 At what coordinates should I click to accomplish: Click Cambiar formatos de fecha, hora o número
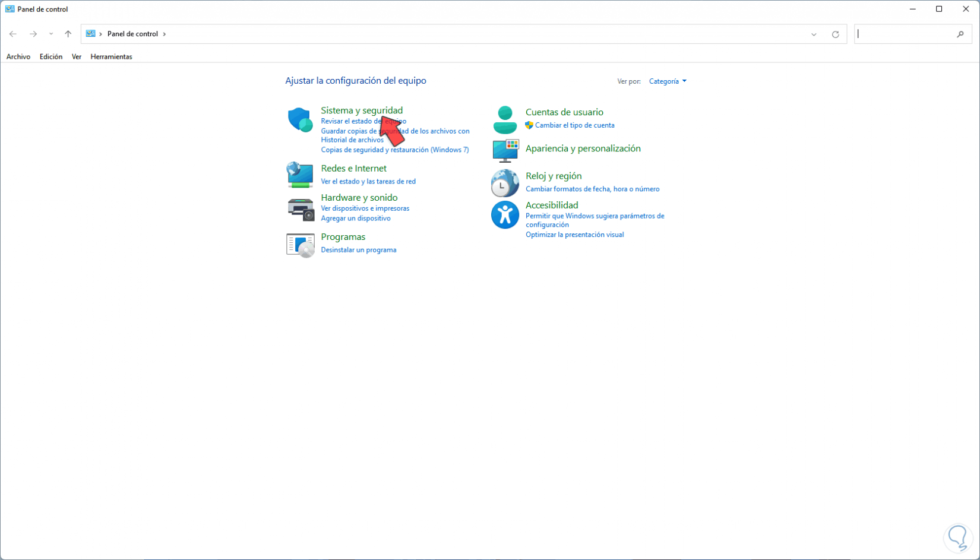click(592, 189)
